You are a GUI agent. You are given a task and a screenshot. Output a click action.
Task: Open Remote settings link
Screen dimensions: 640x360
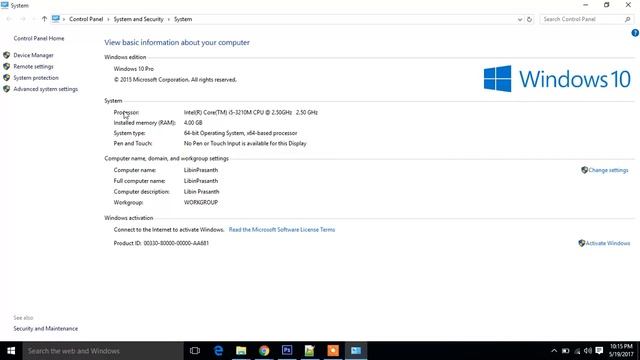tap(33, 67)
